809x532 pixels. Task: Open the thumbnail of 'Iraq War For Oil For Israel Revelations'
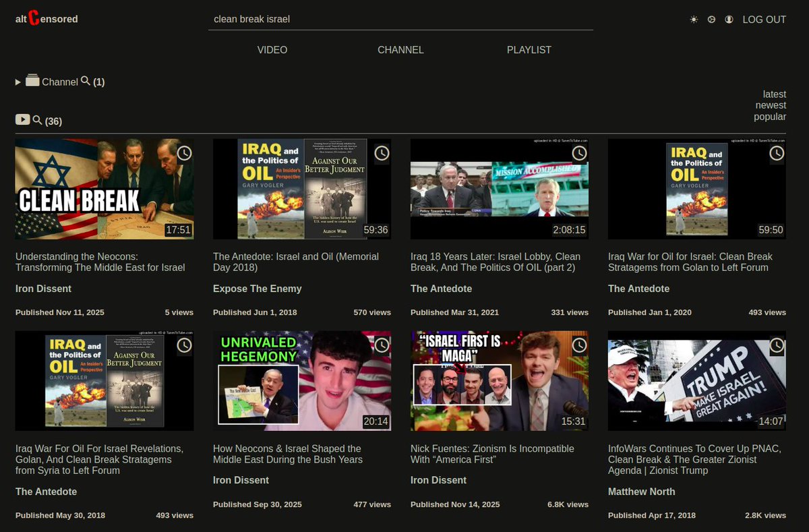104,381
